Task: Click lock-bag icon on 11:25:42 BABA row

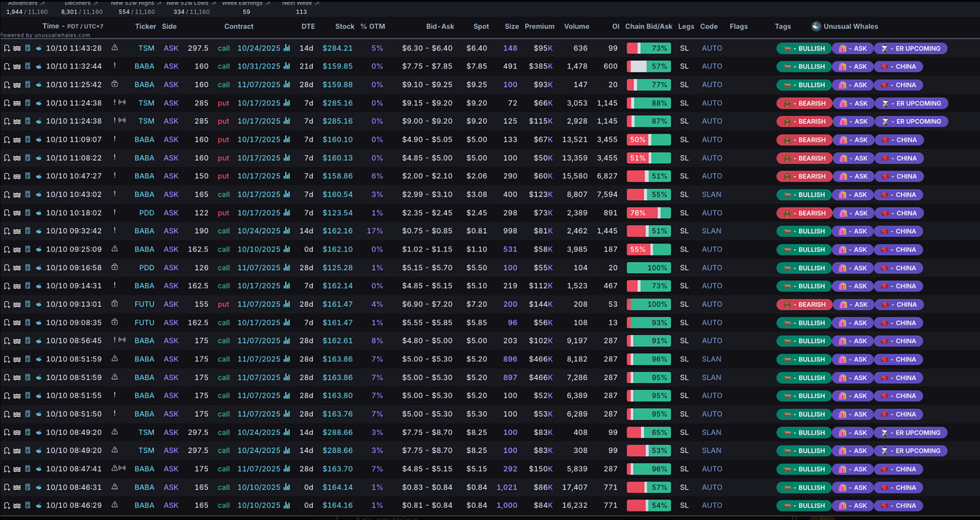Action: 114,85
